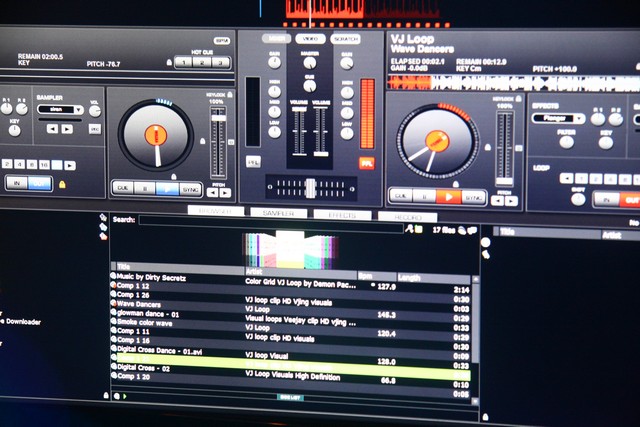Viewport: 640px width, 427px height.
Task: Sync the right deck tempo
Action: [x=473, y=198]
